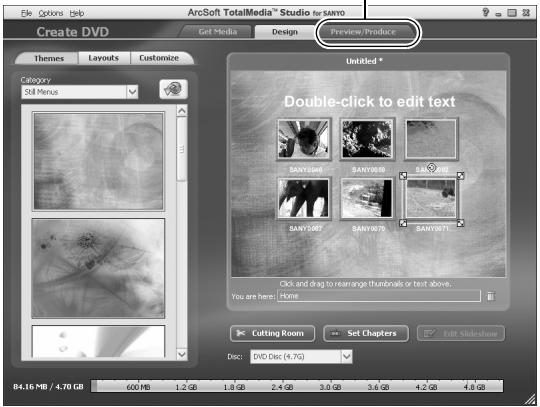Click the 84.16 MB / 4.70 GB size readout
The width and height of the screenshot is (540, 407).
(x=48, y=387)
